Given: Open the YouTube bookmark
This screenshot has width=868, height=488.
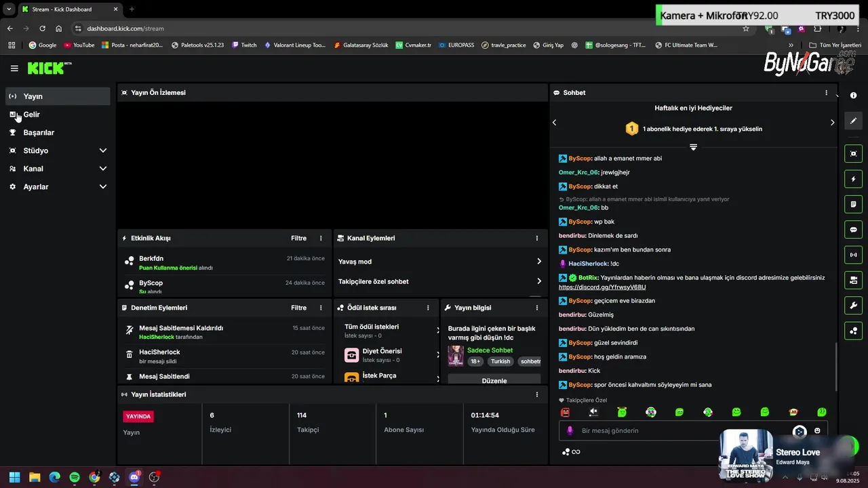Looking at the screenshot, I should [79, 45].
